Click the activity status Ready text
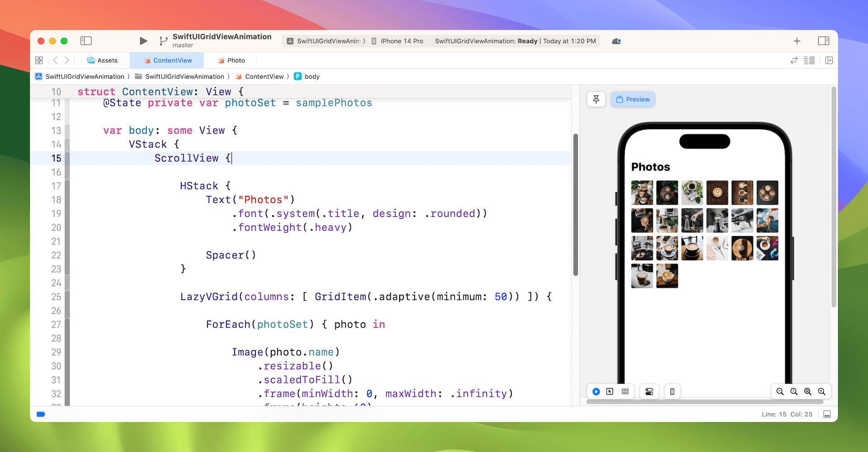 point(527,41)
